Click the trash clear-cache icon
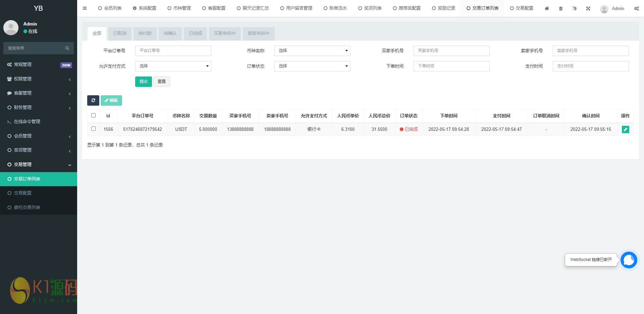The width and height of the screenshot is (644, 314). click(561, 8)
